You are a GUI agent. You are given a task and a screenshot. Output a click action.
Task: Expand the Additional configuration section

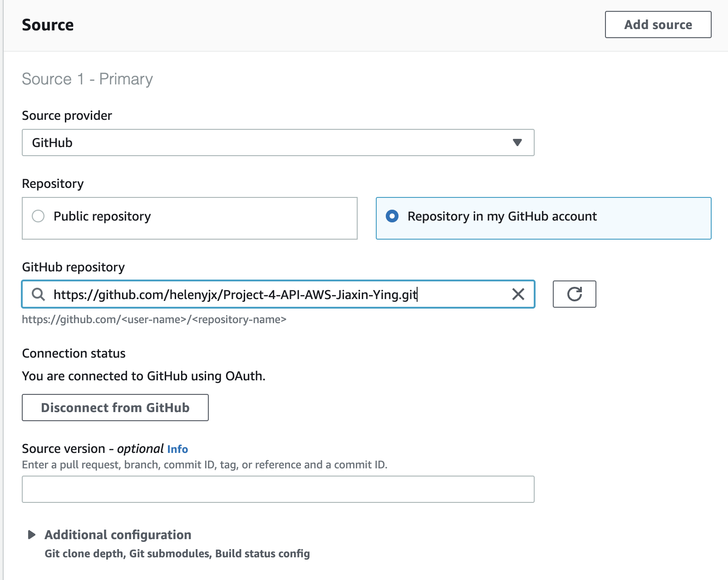coord(118,535)
